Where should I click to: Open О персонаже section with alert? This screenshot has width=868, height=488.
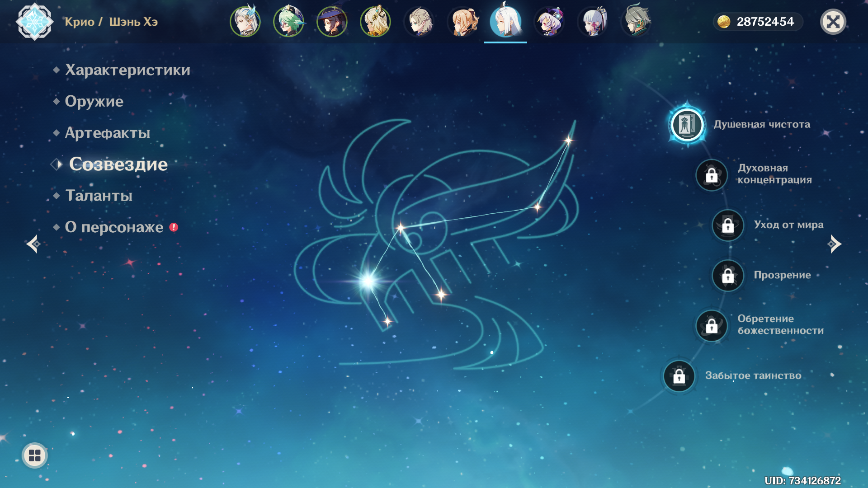114,227
